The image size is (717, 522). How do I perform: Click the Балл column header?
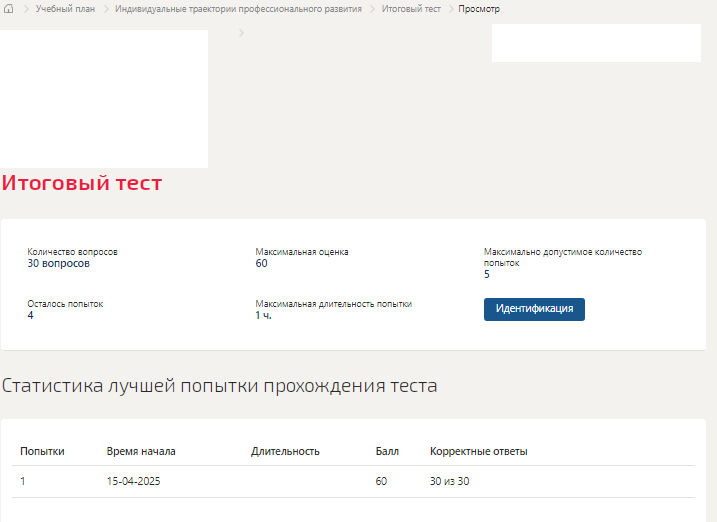point(387,451)
